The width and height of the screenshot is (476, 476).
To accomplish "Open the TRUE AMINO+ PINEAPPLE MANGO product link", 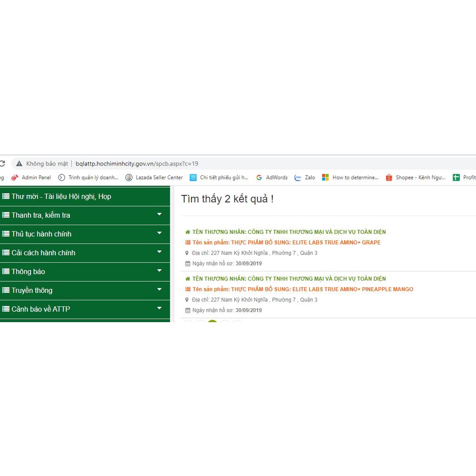I will click(303, 289).
